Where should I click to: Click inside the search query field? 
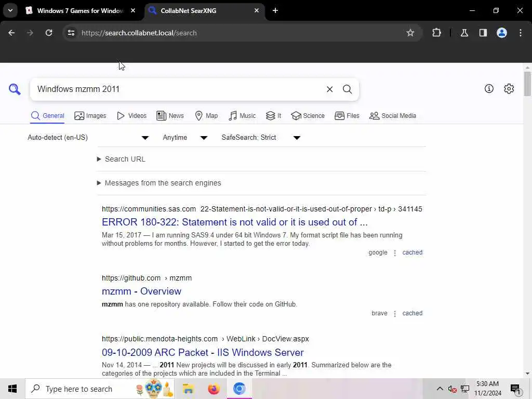[178, 89]
